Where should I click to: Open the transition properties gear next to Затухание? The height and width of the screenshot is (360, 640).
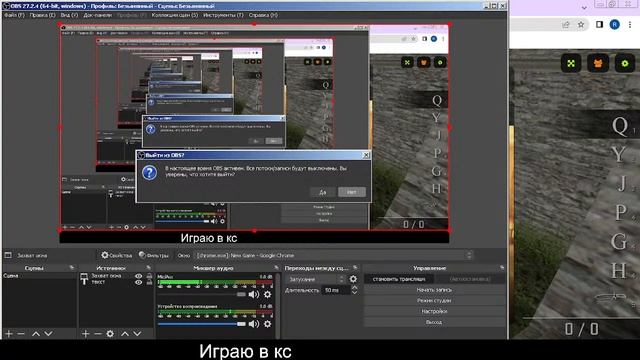pyautogui.click(x=353, y=279)
